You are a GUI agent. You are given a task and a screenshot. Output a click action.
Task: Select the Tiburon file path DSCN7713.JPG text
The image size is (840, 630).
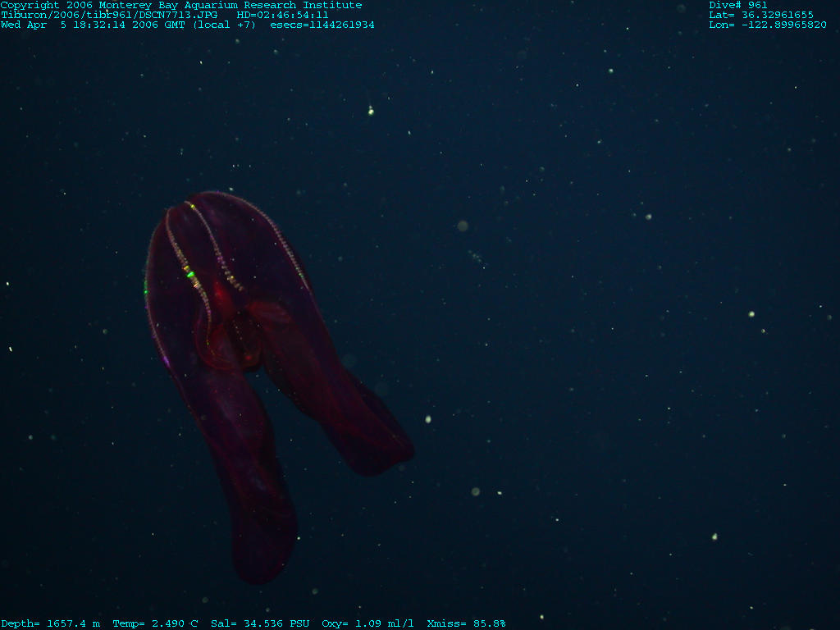tap(109, 15)
